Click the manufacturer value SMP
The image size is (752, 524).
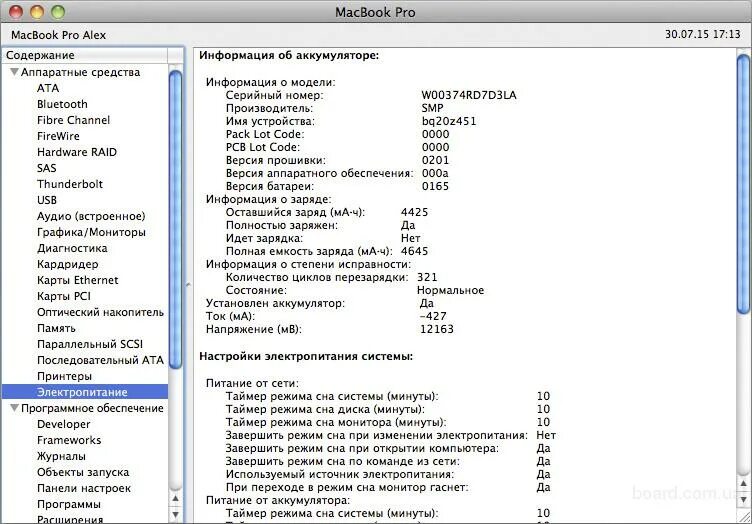tap(432, 108)
